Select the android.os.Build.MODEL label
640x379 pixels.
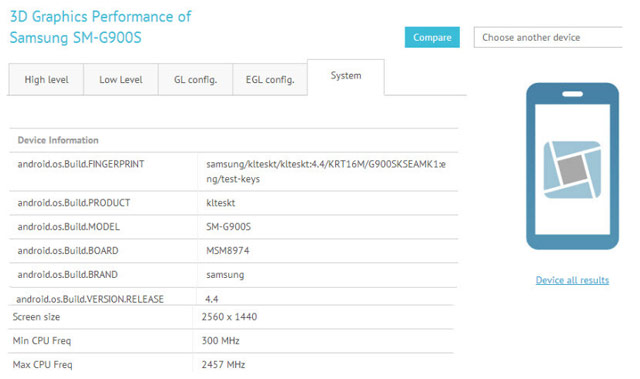(x=69, y=227)
